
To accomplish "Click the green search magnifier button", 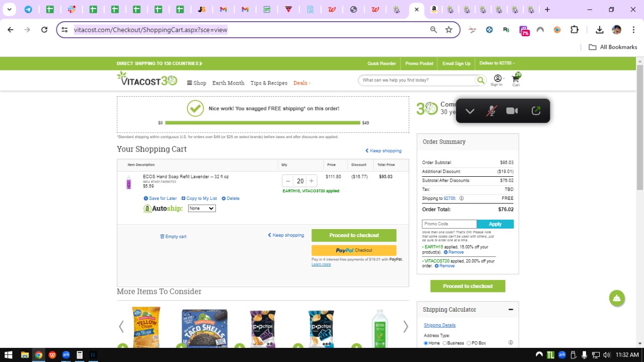I will tap(481, 80).
